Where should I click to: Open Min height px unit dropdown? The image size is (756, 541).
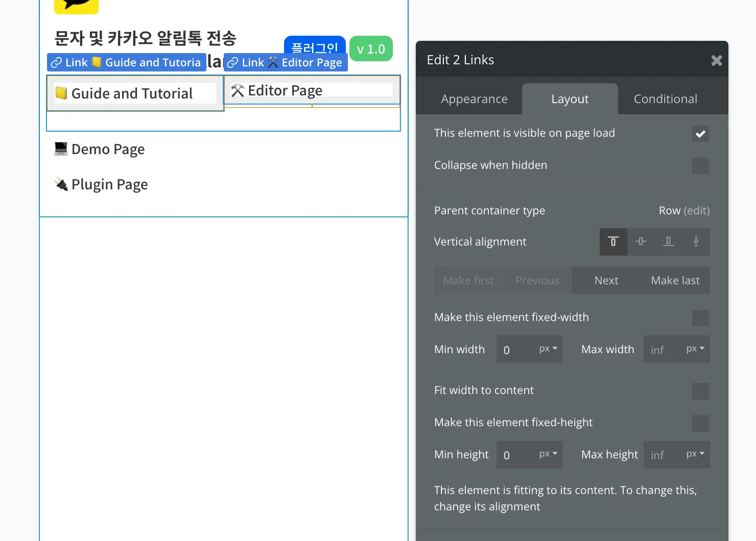click(549, 454)
